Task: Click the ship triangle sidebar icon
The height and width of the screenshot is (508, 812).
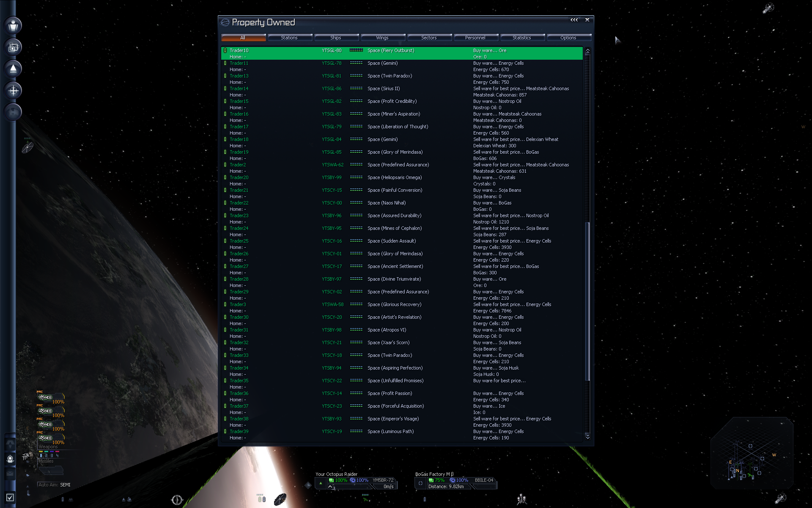Action: 13,69
